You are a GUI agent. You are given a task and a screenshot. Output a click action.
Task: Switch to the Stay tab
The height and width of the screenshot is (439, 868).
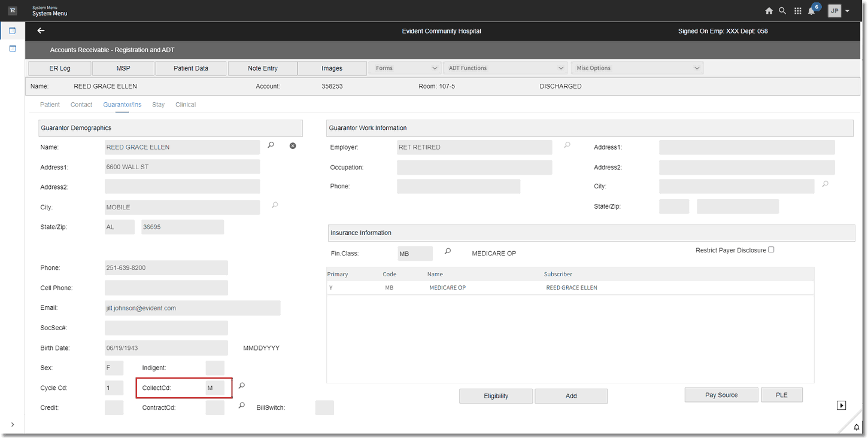pyautogui.click(x=158, y=105)
